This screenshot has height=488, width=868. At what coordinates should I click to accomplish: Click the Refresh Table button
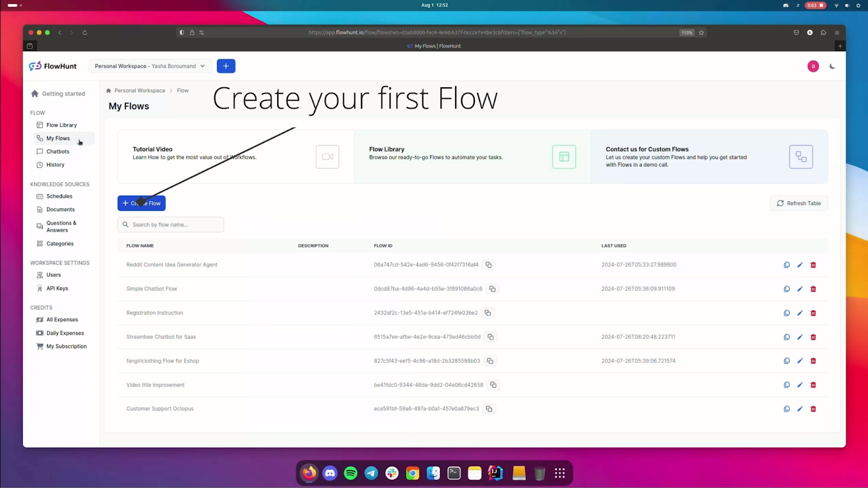click(x=799, y=203)
